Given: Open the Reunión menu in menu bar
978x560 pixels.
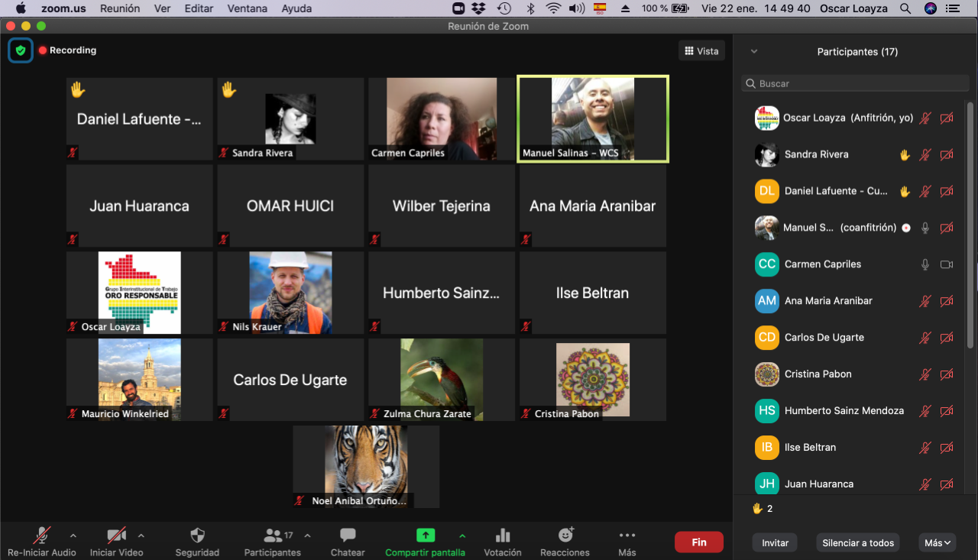Looking at the screenshot, I should (120, 8).
